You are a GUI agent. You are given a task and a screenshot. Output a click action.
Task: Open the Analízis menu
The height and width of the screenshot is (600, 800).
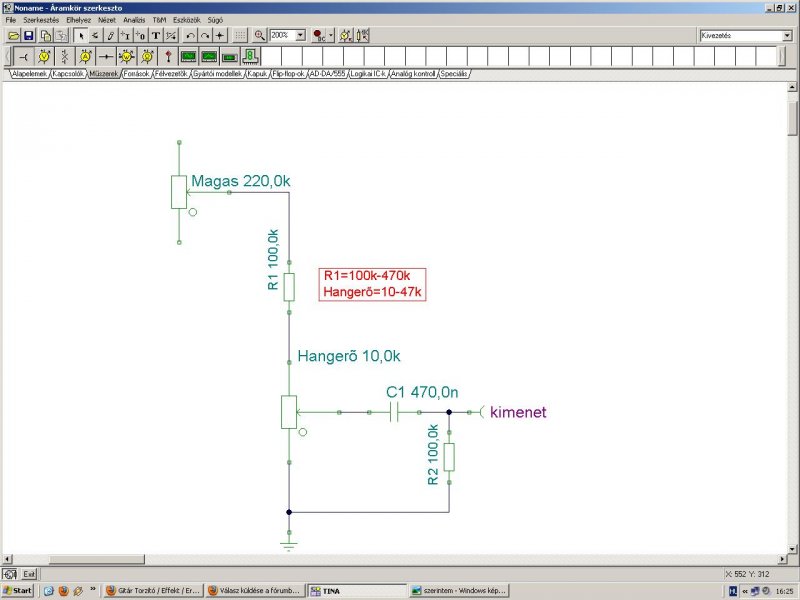[134, 20]
